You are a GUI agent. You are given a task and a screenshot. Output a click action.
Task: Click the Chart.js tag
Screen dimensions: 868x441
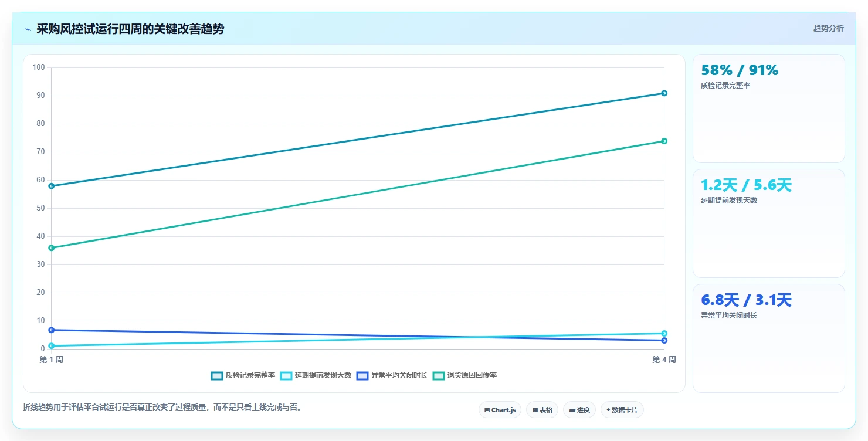tap(500, 410)
